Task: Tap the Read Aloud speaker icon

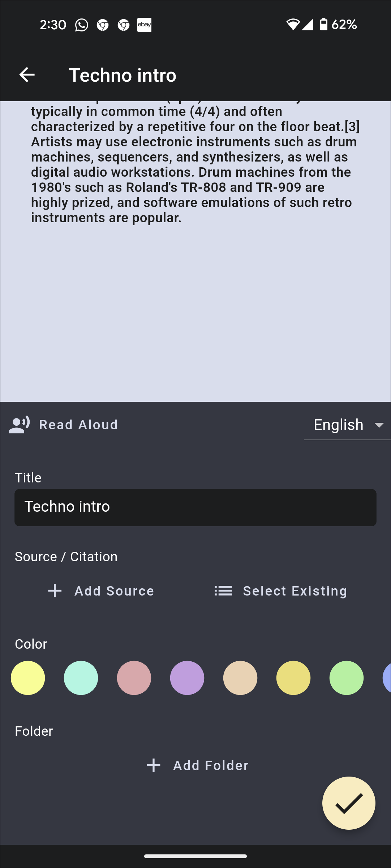Action: 19,425
